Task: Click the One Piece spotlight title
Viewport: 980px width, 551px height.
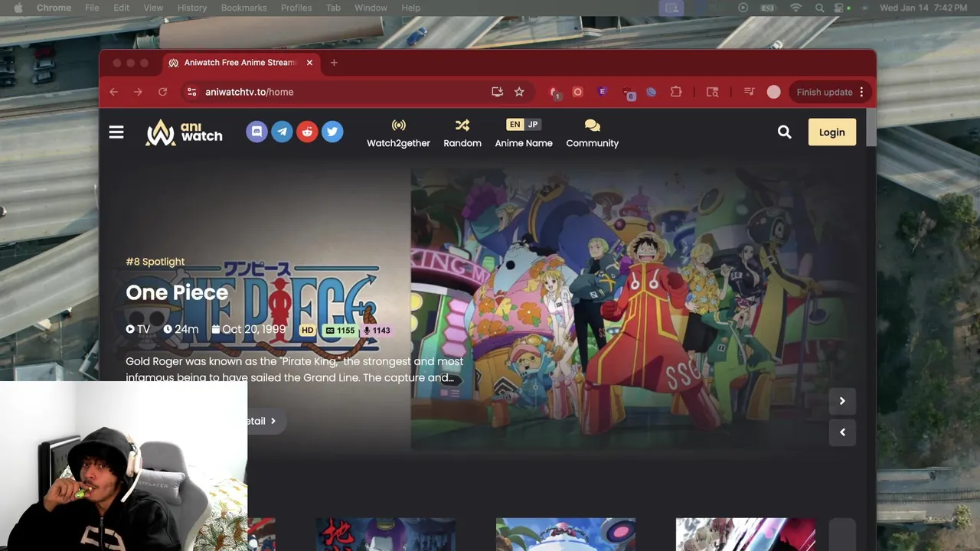Action: [177, 292]
